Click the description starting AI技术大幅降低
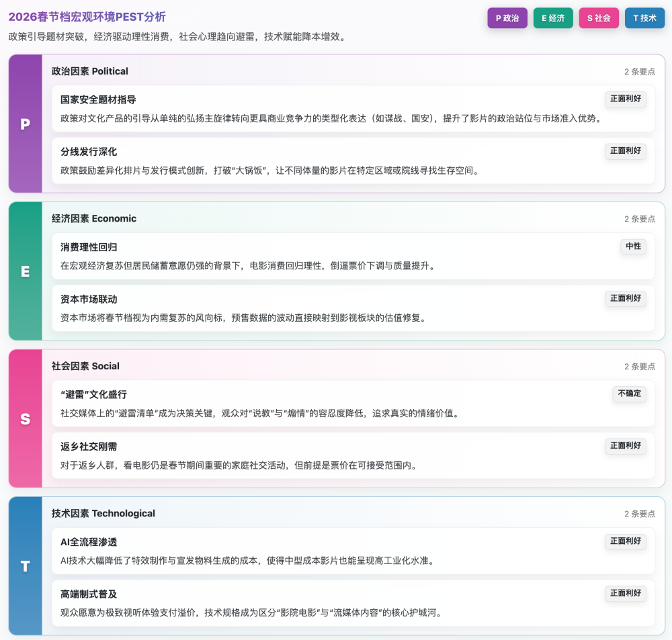The image size is (672, 640). coord(249,561)
